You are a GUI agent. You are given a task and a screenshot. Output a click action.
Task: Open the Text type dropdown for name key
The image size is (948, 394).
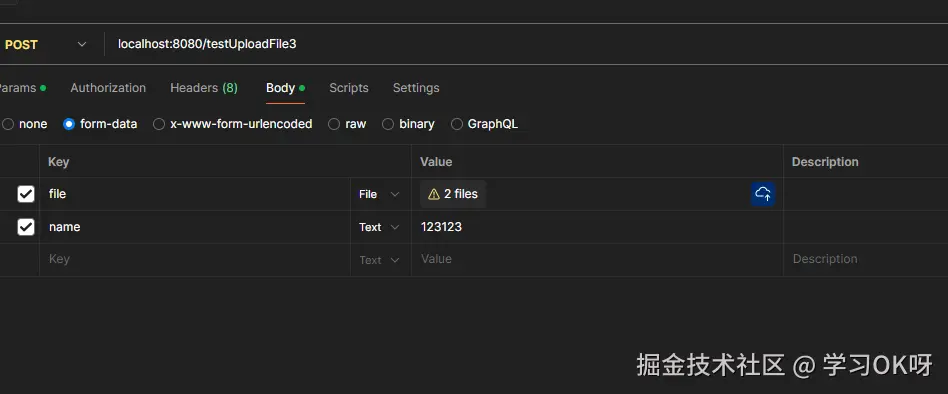coord(379,227)
